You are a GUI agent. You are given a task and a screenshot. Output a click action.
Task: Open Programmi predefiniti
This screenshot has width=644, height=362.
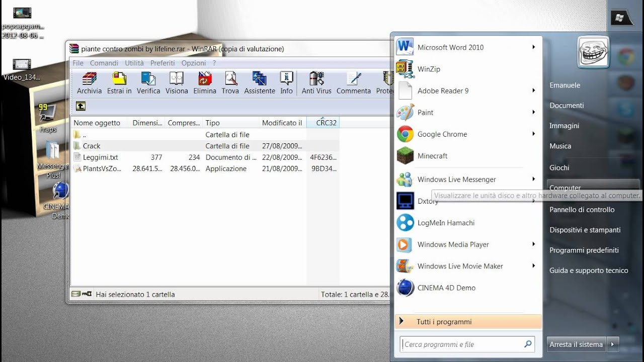click(584, 250)
